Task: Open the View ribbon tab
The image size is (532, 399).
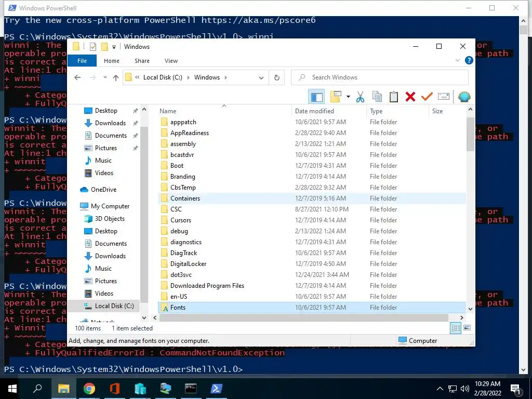Action: point(171,61)
